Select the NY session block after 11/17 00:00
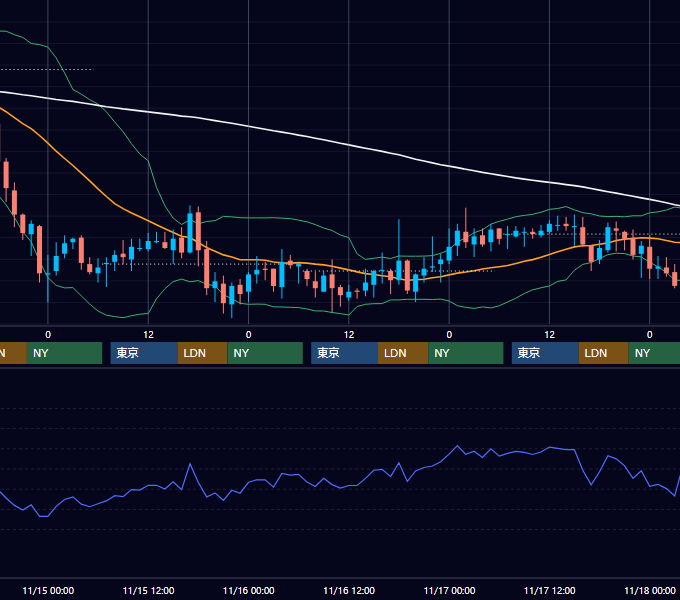The height and width of the screenshot is (600, 680). click(466, 353)
